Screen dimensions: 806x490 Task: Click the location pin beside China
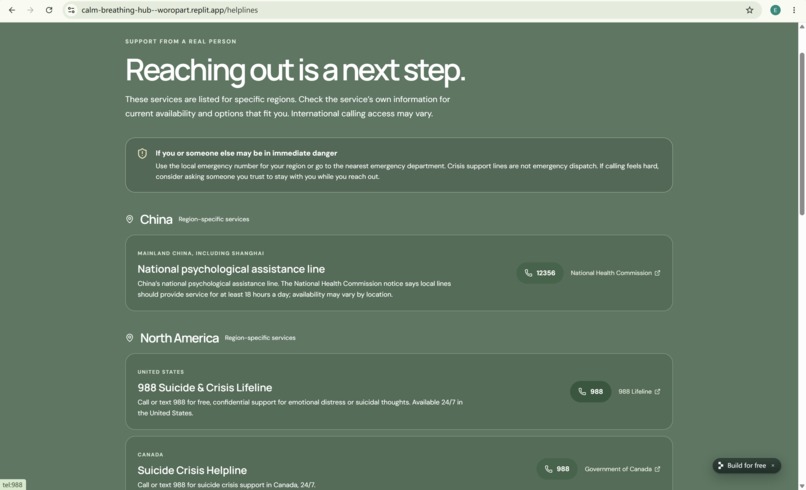(x=130, y=219)
